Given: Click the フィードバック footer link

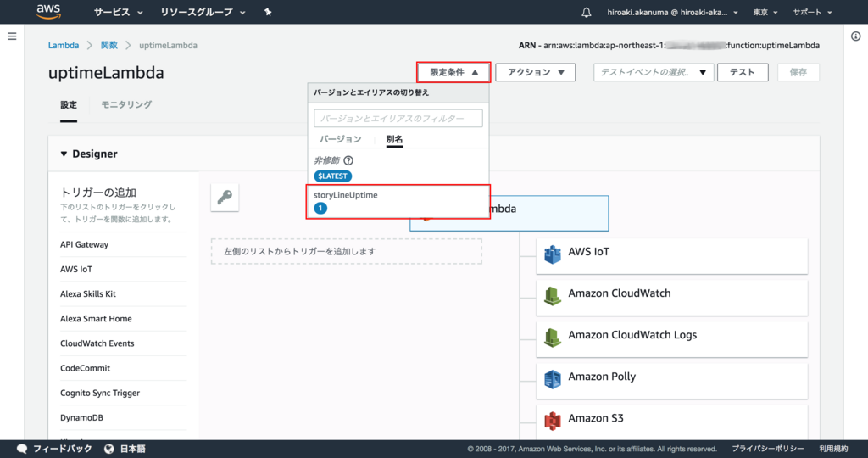Looking at the screenshot, I should pos(63,449).
